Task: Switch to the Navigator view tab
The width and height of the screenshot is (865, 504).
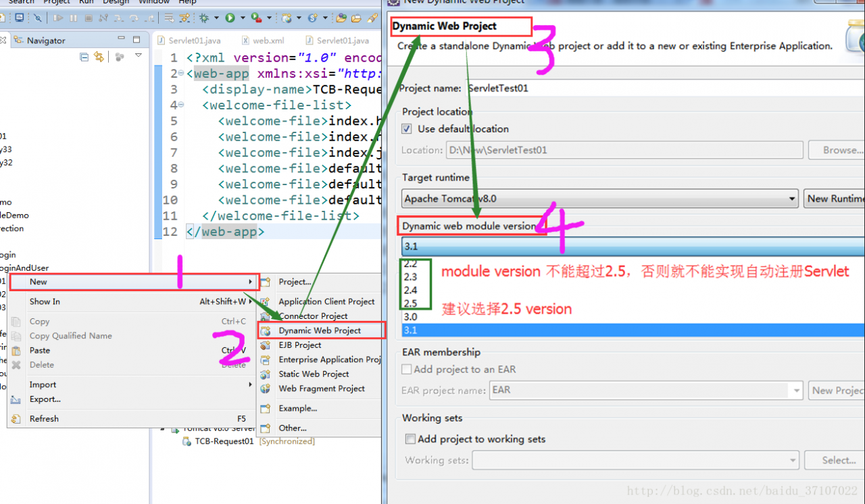Action: pyautogui.click(x=40, y=41)
